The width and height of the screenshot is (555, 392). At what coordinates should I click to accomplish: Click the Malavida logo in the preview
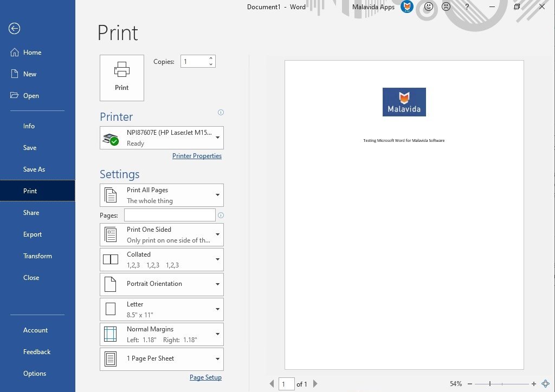coord(404,102)
